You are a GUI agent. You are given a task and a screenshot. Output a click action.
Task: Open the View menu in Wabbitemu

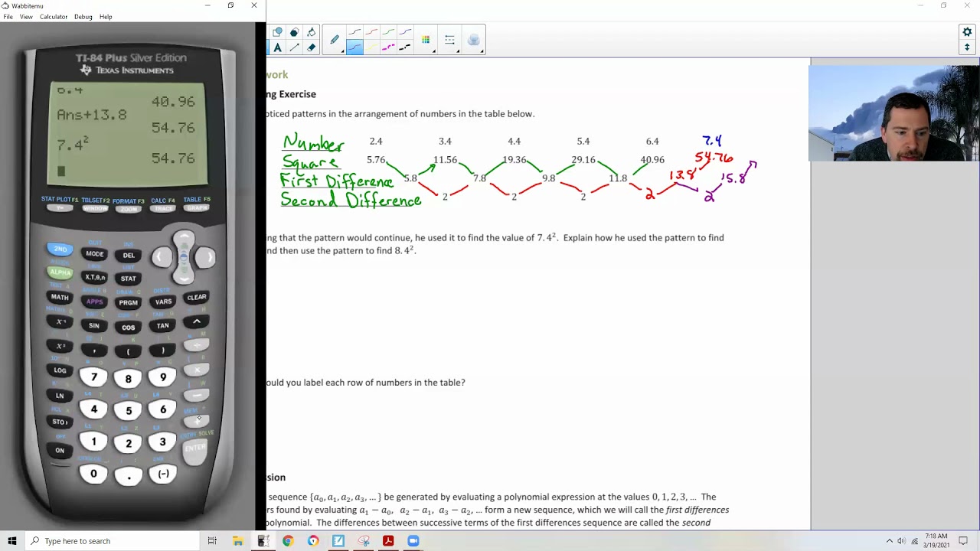pos(26,17)
